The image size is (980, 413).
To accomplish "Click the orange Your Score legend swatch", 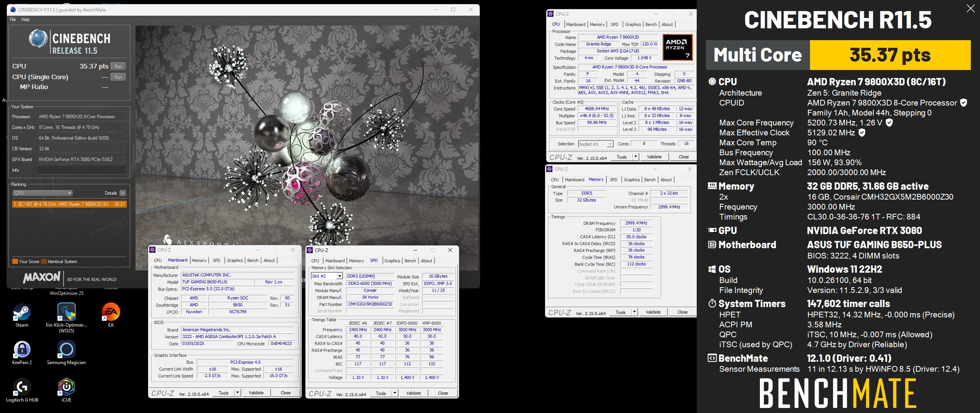I will (x=15, y=262).
